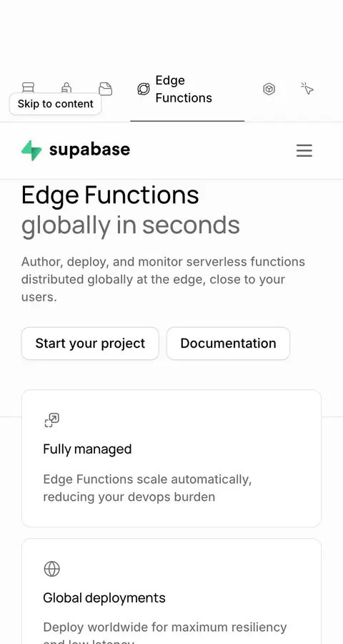Open the Database product tab icon
The height and width of the screenshot is (644, 343).
(28, 88)
